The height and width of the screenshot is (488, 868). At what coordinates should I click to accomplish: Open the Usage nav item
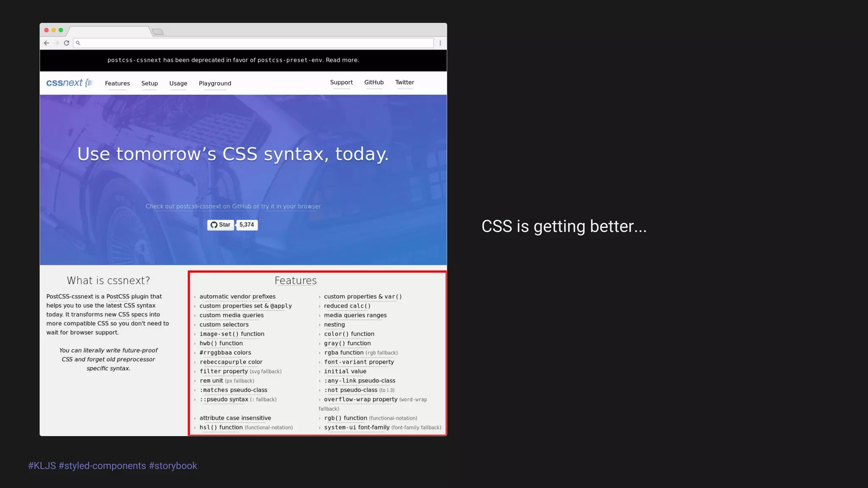coord(178,83)
